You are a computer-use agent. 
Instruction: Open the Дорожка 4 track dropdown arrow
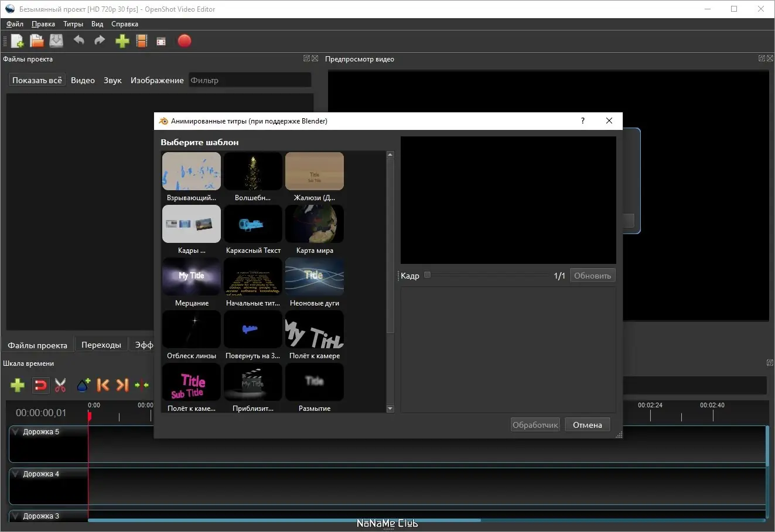tap(15, 474)
